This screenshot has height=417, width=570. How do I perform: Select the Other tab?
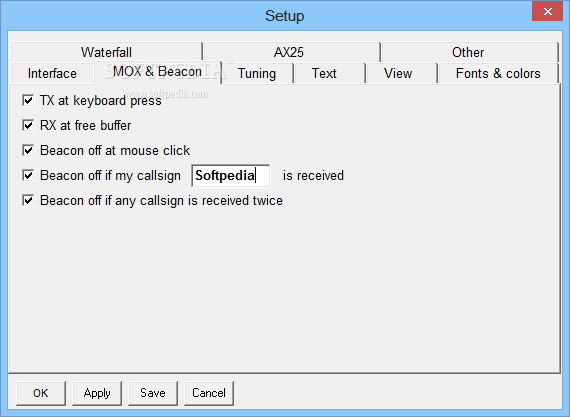point(469,52)
